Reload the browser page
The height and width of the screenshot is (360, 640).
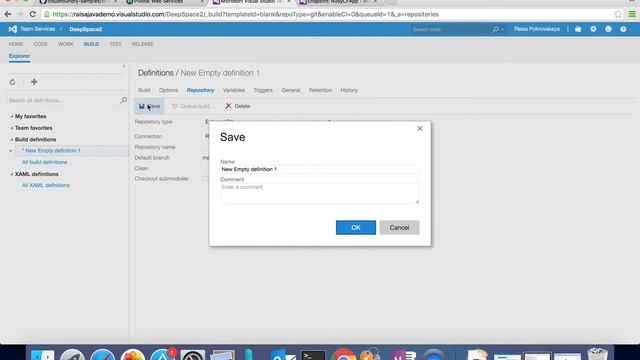(x=33, y=14)
